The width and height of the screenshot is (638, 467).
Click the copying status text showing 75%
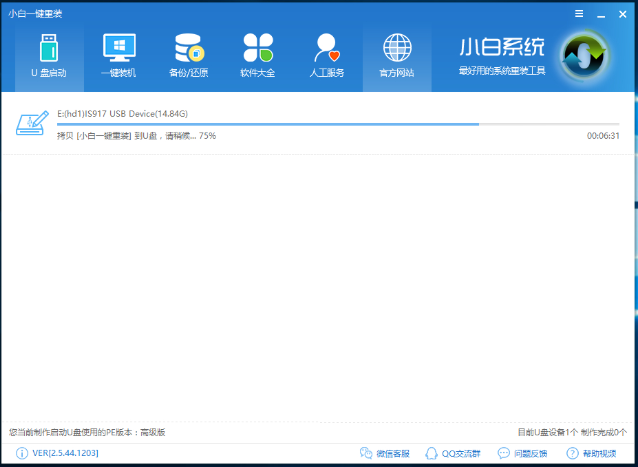tap(136, 136)
